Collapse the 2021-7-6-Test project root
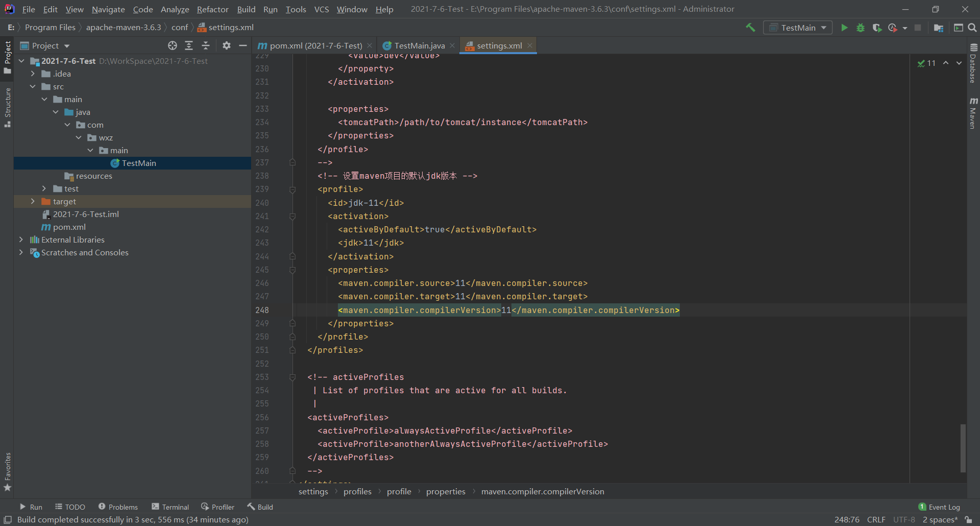This screenshot has width=980, height=526. click(21, 61)
